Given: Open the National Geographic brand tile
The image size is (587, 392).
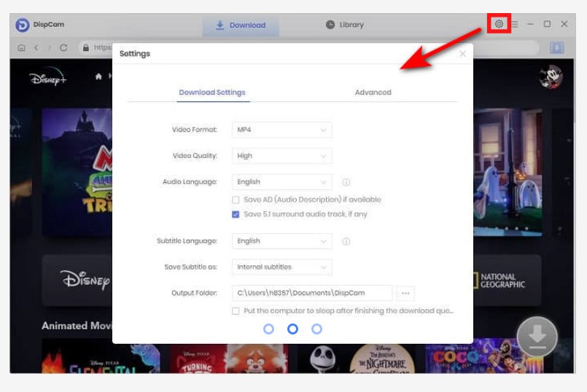Looking at the screenshot, I should pos(508,281).
